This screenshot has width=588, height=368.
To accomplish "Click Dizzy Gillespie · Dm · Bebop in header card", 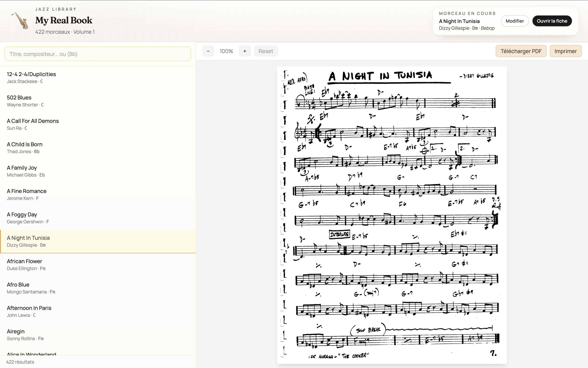I will point(466,28).
